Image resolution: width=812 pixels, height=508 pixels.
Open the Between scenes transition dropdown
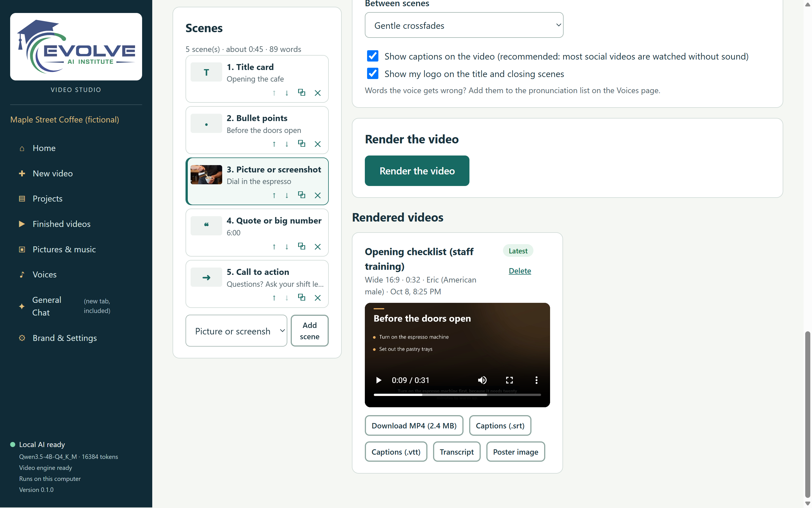[464, 25]
